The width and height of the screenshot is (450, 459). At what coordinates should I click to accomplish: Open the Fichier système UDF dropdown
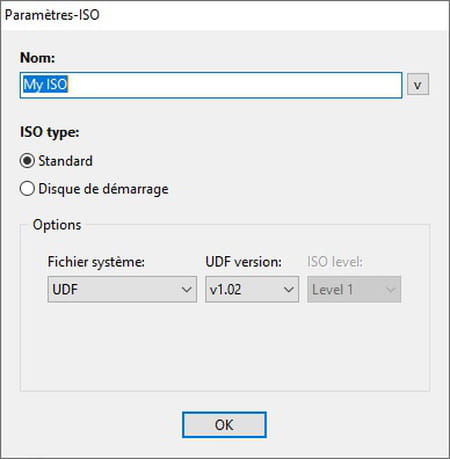(x=122, y=289)
